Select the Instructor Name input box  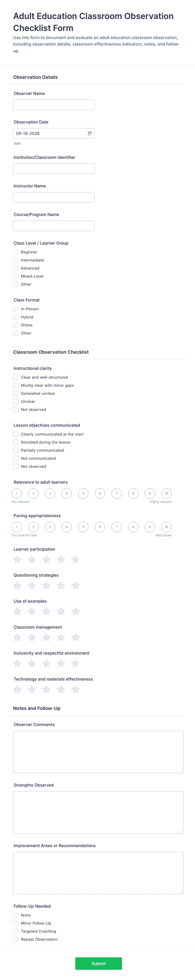pos(54,197)
